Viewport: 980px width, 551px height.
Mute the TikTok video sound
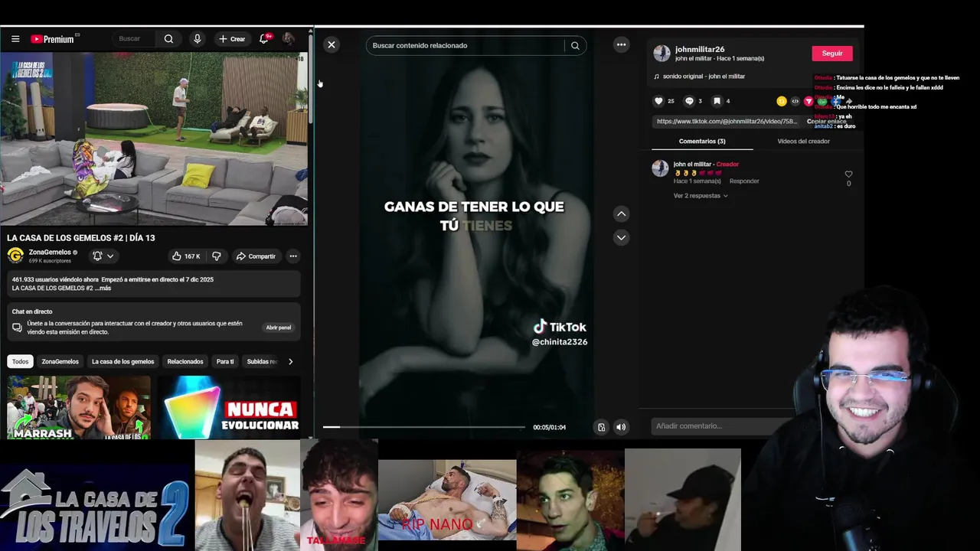coord(621,427)
